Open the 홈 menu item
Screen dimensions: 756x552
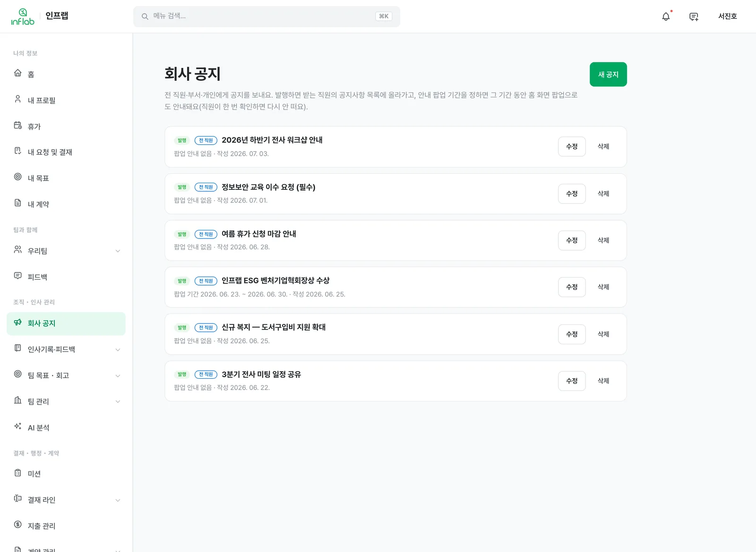pos(66,74)
